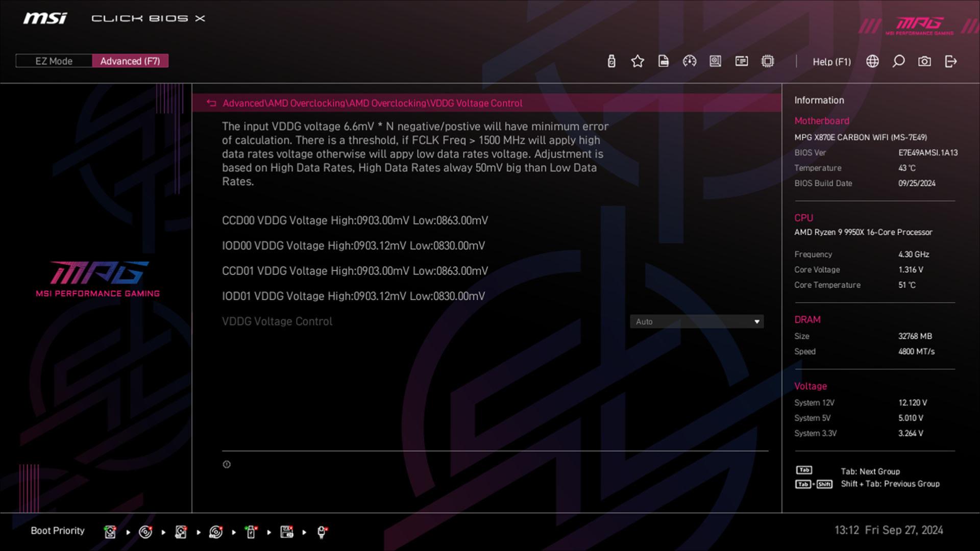Image resolution: width=980 pixels, height=551 pixels.
Task: Click the Motherboard heading in Information panel
Action: [x=822, y=121]
